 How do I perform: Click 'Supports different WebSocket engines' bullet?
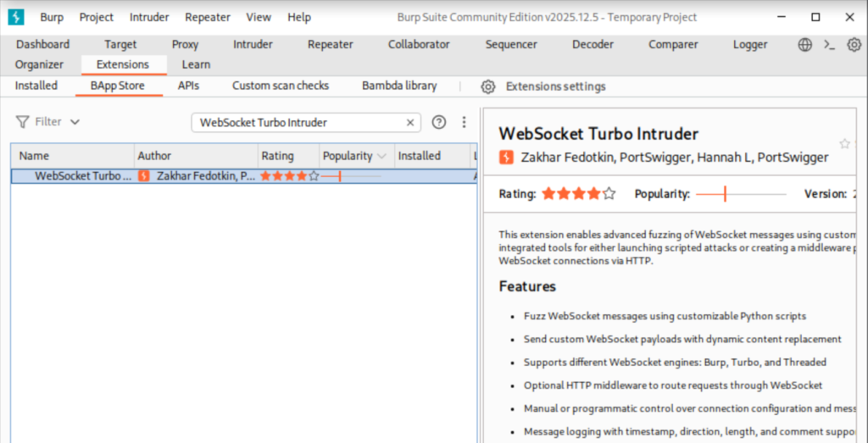[x=675, y=363]
